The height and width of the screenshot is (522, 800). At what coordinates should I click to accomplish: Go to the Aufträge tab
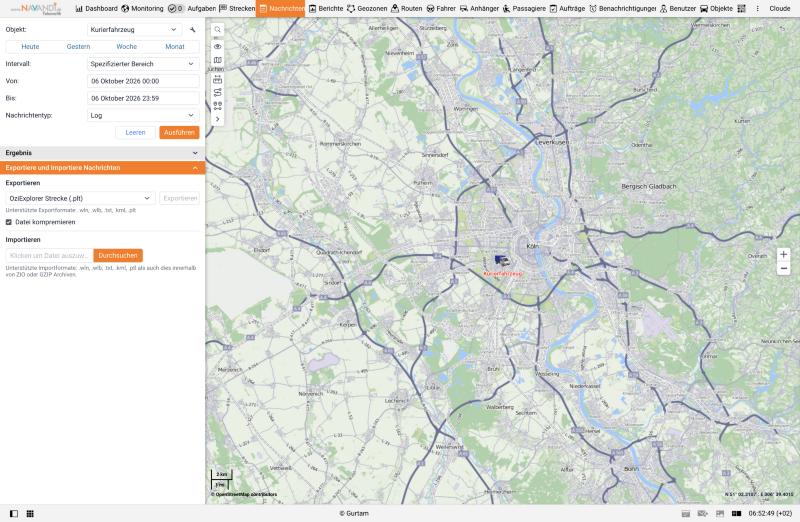[567, 9]
